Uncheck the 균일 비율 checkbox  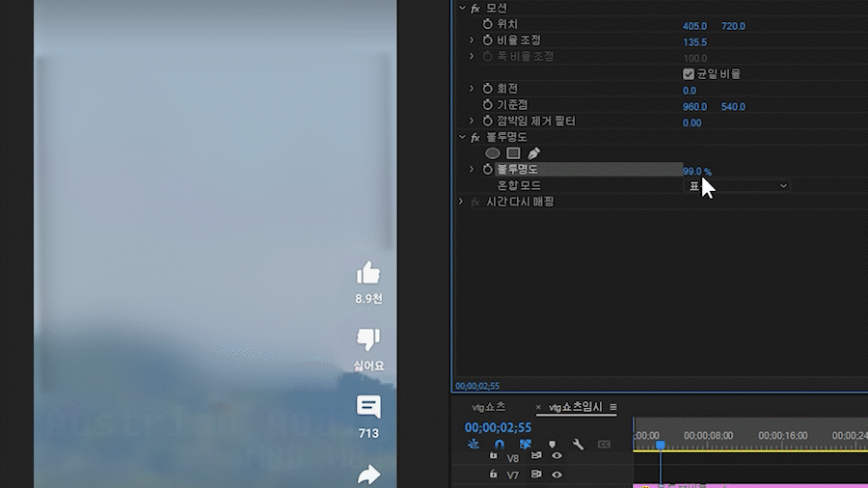point(688,73)
